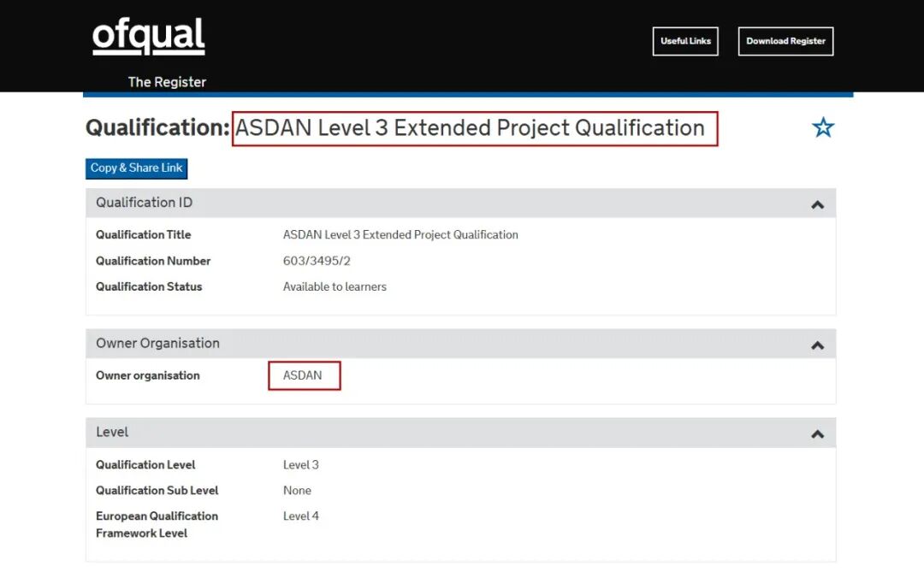This screenshot has width=924, height=572.
Task: Click the ofqual underlined wordmark
Action: 147,36
